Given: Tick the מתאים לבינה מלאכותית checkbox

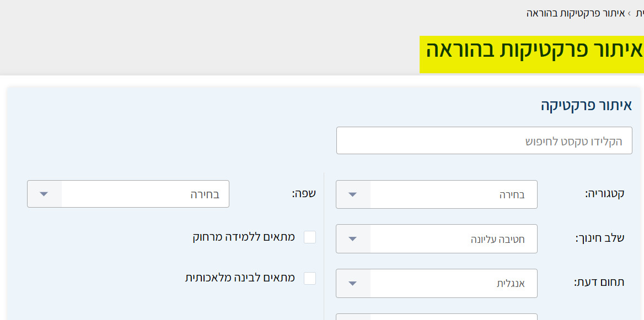Looking at the screenshot, I should coord(310,278).
